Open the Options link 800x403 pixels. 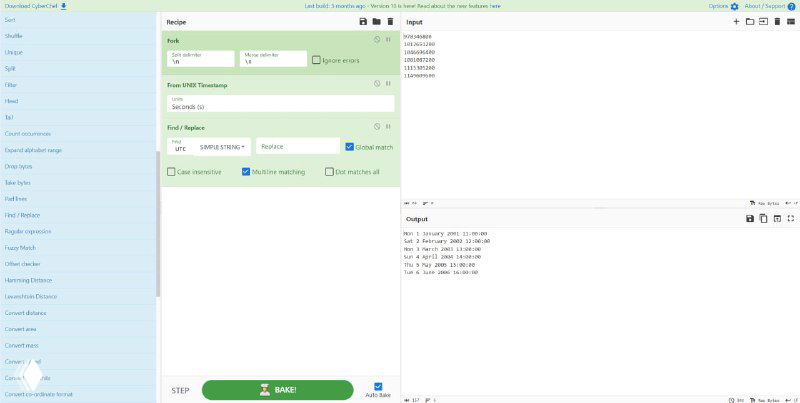[718, 6]
